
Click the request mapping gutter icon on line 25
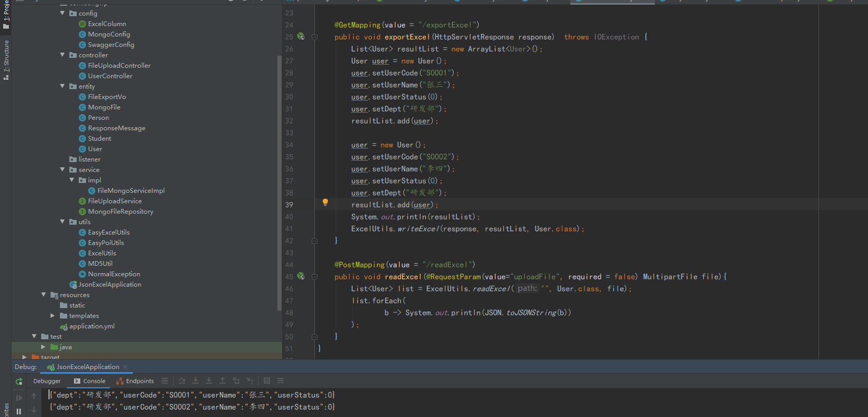click(301, 36)
